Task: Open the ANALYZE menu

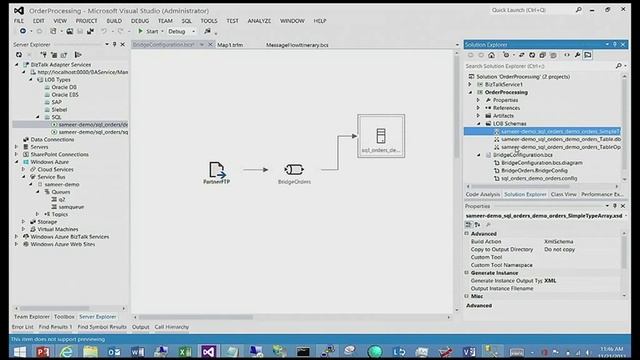Action: [259, 21]
